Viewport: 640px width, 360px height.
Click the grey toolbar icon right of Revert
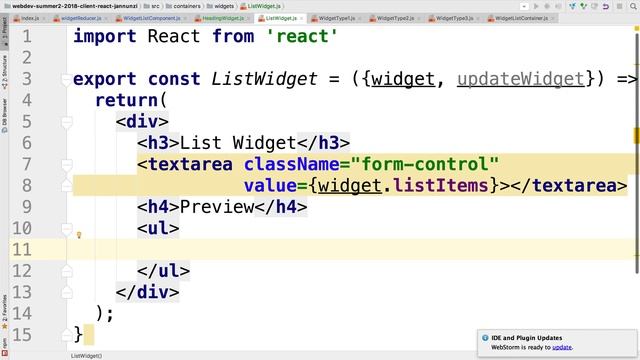pos(620,6)
